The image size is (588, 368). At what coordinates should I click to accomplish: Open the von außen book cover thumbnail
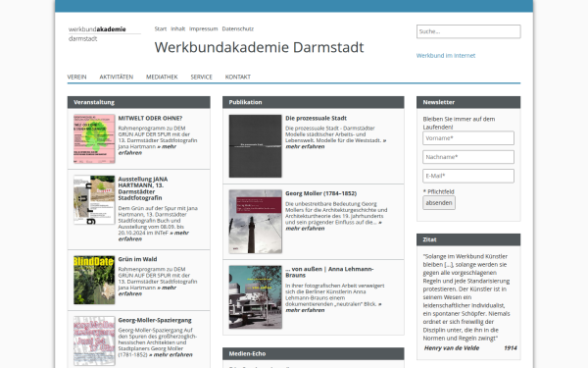[256, 297]
